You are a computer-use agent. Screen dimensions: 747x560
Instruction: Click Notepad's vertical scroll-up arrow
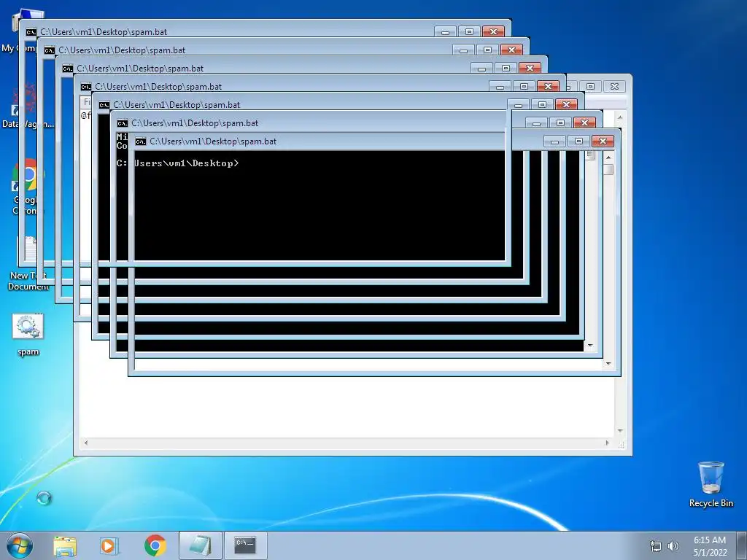[620, 117]
